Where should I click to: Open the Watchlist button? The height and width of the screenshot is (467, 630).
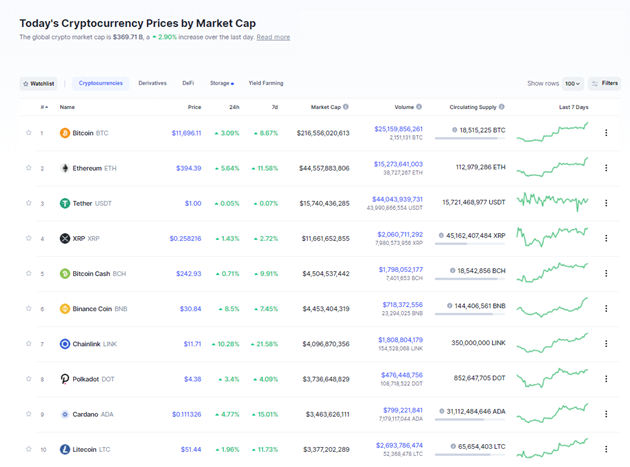point(38,84)
